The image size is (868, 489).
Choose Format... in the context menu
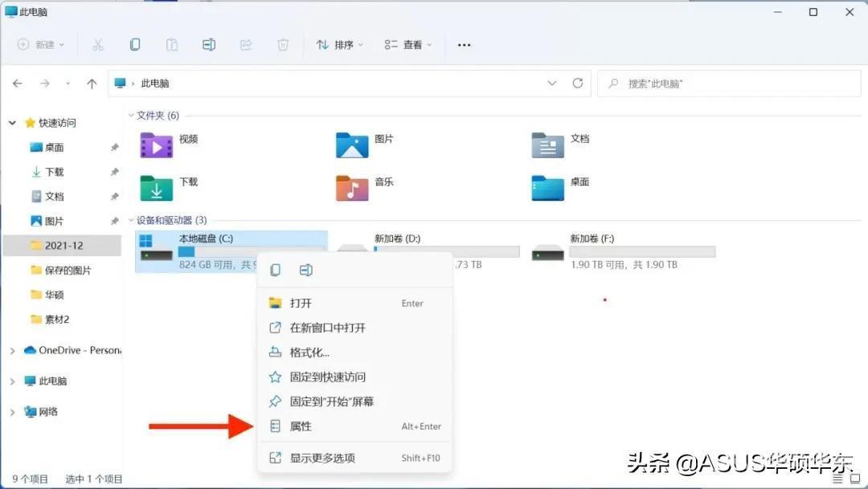pyautogui.click(x=309, y=352)
